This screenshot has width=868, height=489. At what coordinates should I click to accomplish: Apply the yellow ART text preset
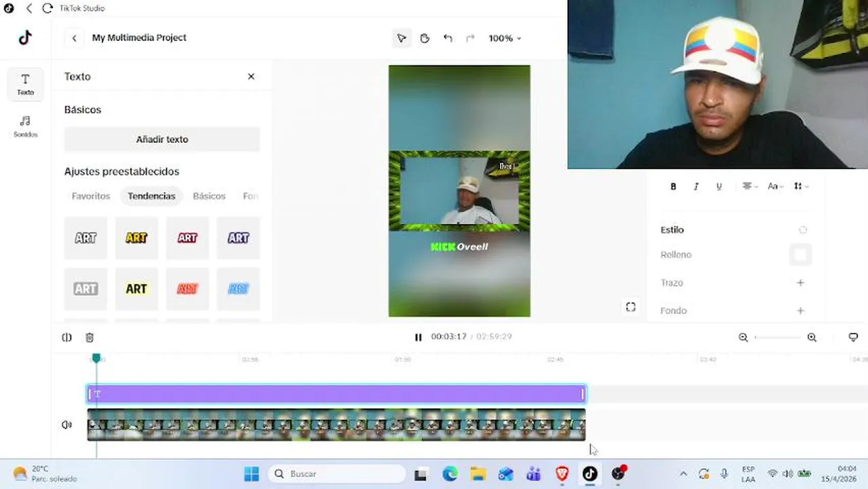click(x=137, y=238)
